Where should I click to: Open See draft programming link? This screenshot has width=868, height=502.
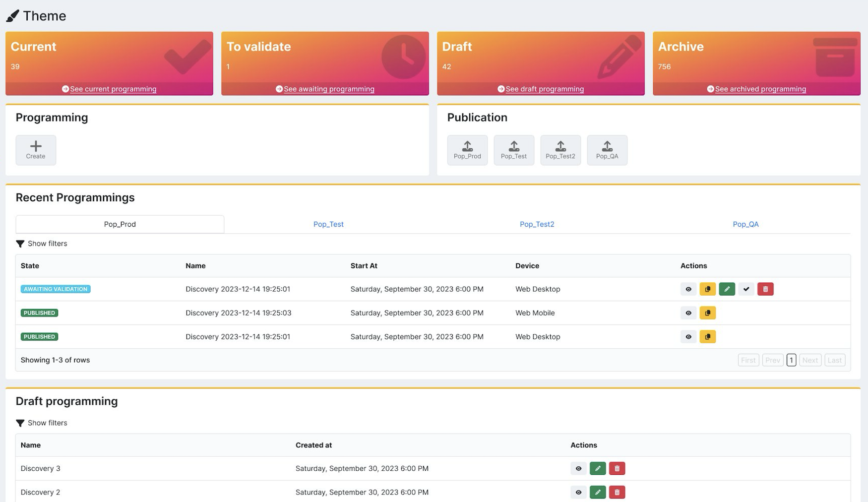[x=541, y=89]
